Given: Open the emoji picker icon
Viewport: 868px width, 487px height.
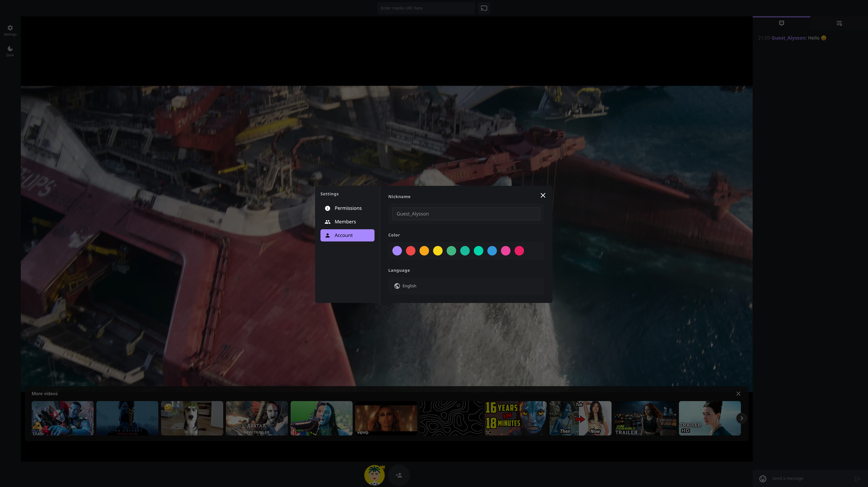Looking at the screenshot, I should pyautogui.click(x=763, y=479).
